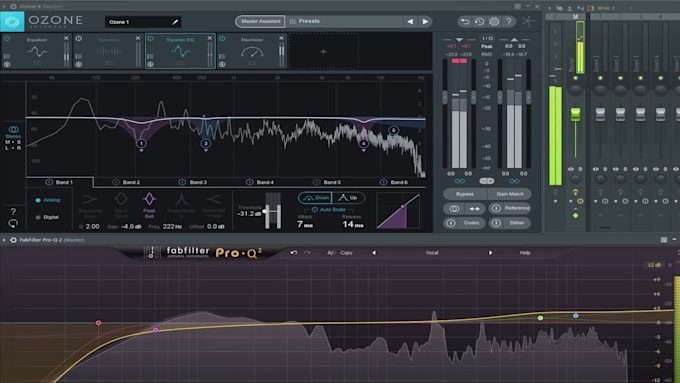
Task: Click the Threshold slider handle
Action: click(x=265, y=211)
